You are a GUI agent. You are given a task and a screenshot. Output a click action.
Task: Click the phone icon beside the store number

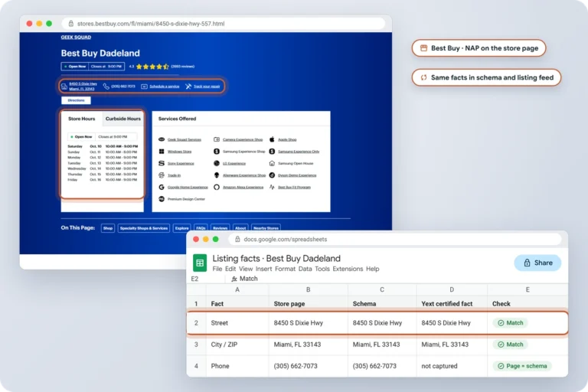click(106, 87)
